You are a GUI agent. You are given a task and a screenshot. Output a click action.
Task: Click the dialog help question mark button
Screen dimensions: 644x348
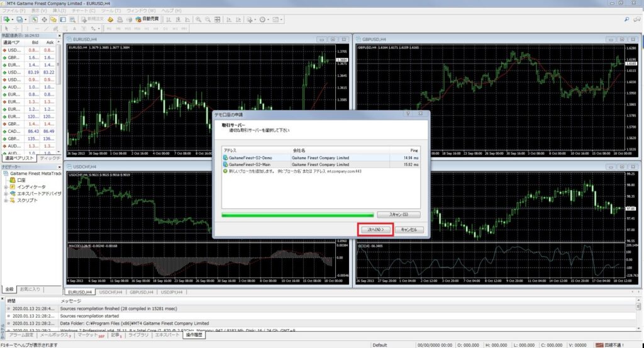pos(408,114)
